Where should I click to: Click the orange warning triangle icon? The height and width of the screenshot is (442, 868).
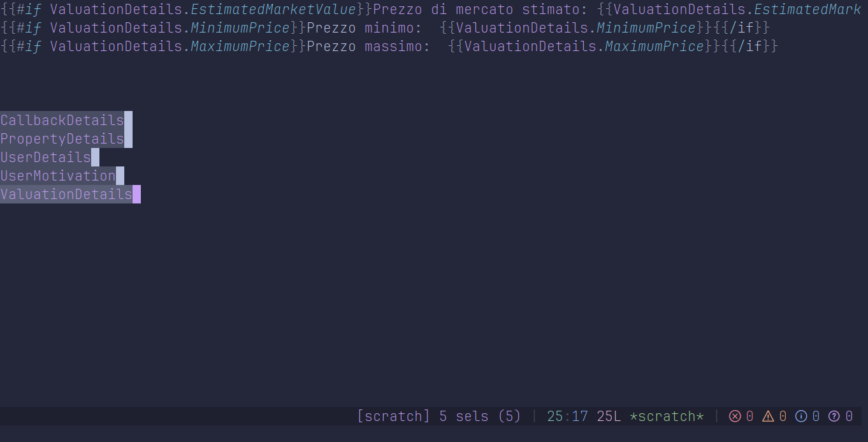768,416
